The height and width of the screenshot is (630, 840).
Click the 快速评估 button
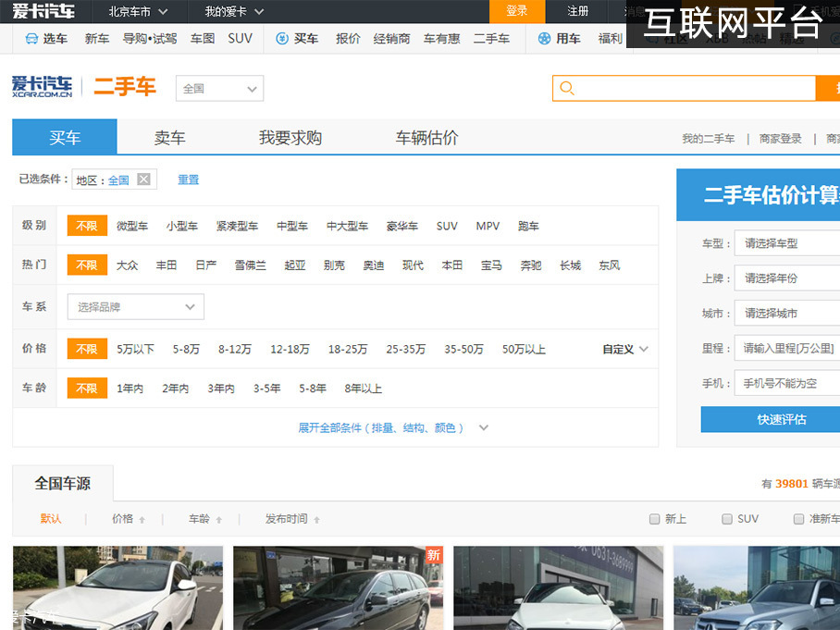[781, 419]
